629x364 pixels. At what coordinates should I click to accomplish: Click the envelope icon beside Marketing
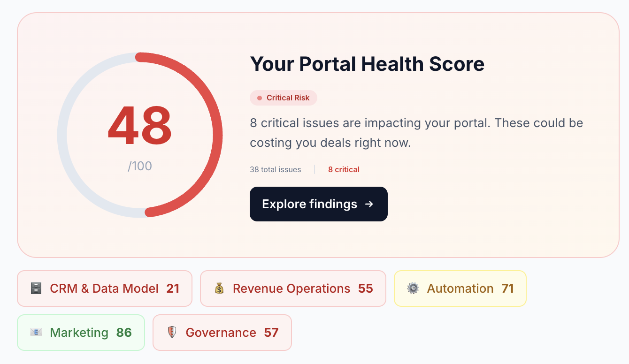coord(36,332)
